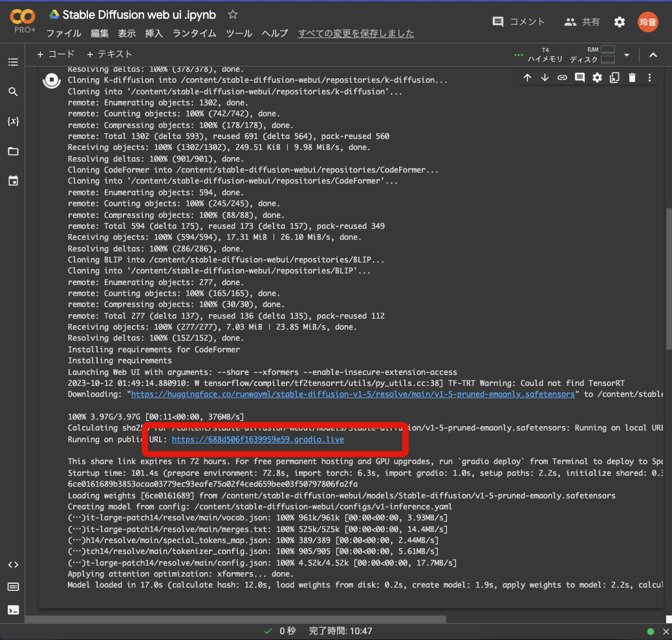Add a new code cell with + コード
The width and height of the screenshot is (672, 640).
click(x=56, y=54)
